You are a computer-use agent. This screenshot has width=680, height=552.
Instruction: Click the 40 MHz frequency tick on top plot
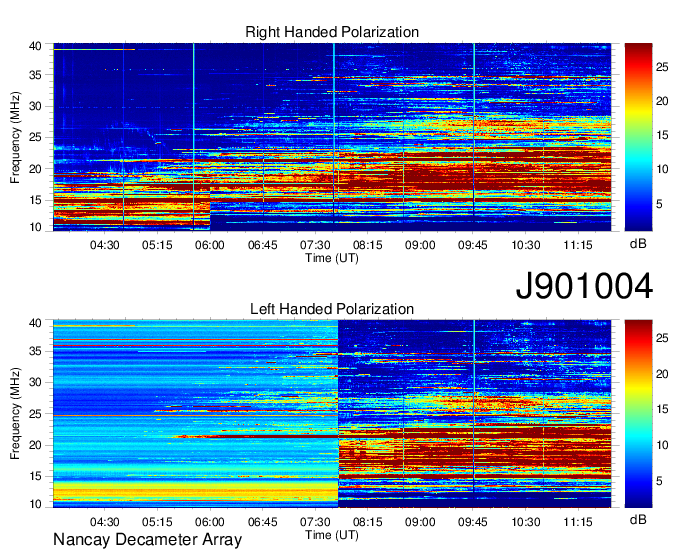[36, 46]
